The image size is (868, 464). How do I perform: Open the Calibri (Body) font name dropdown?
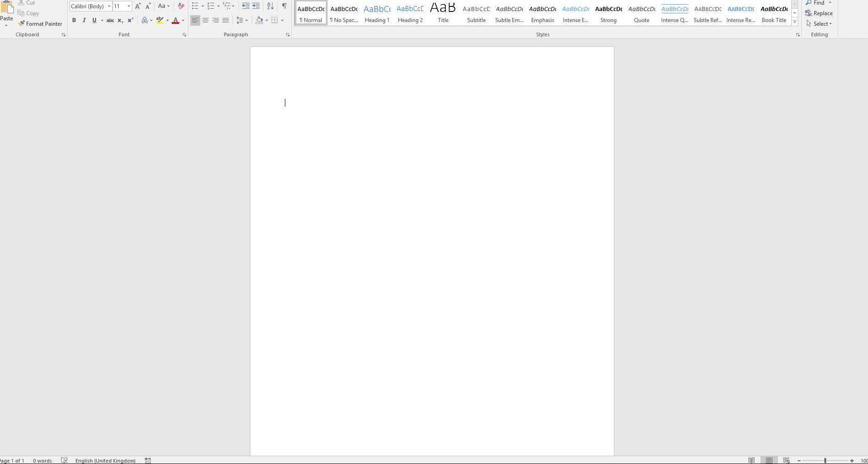tap(109, 6)
